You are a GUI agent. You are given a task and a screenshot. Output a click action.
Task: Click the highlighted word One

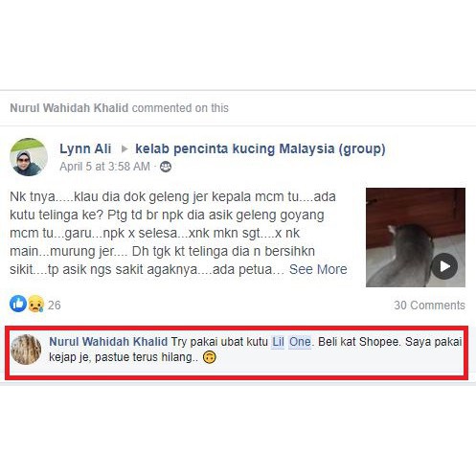[x=300, y=342]
